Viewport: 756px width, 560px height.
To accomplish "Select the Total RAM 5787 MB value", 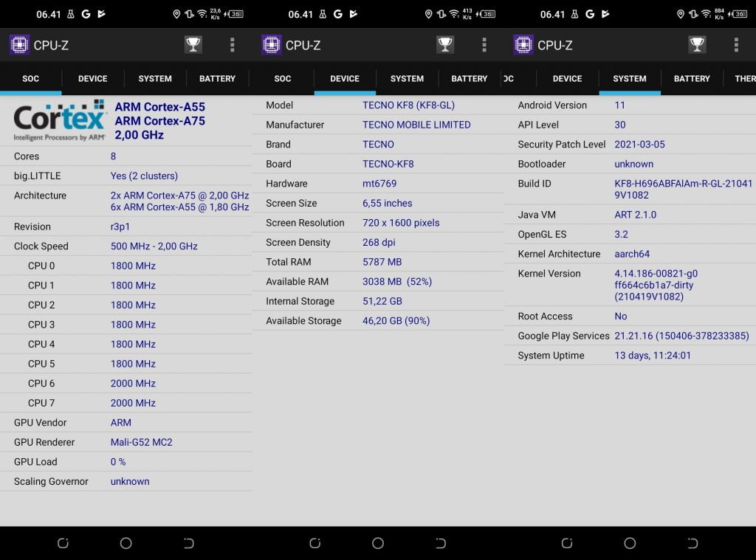I will [x=382, y=262].
